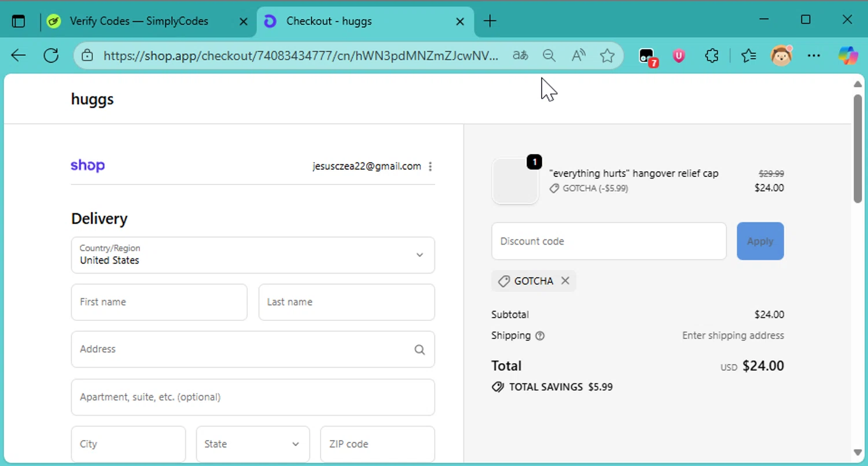
Task: Add this page to favorites star
Action: click(607, 56)
